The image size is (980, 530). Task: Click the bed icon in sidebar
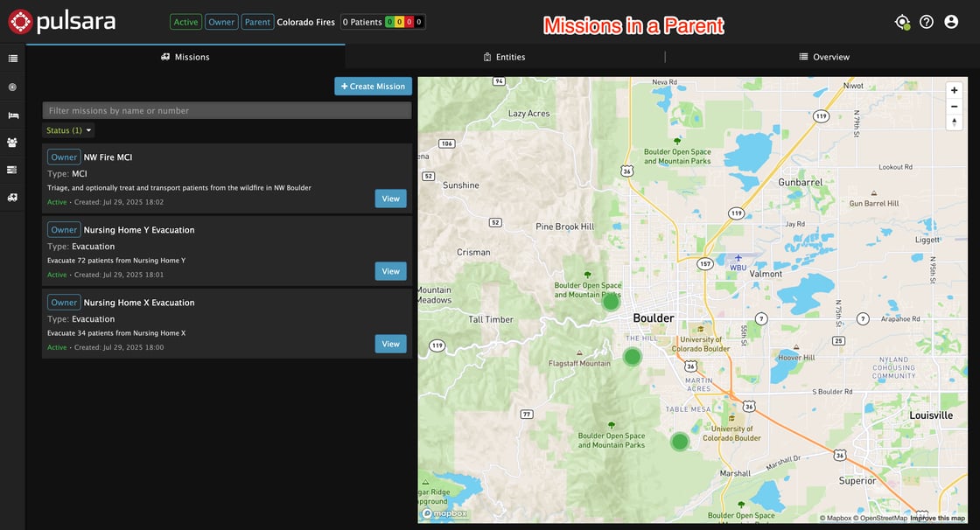tap(12, 115)
